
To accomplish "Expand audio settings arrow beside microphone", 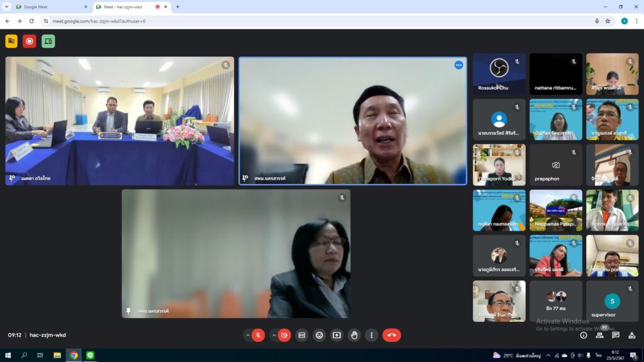I will [x=248, y=335].
